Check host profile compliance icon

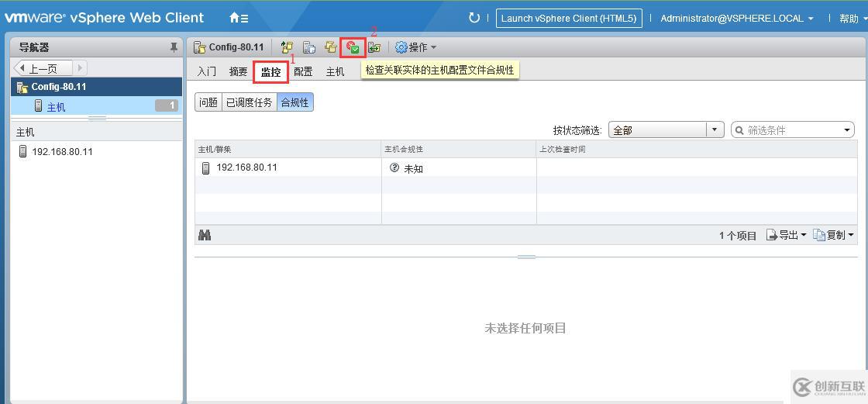353,47
